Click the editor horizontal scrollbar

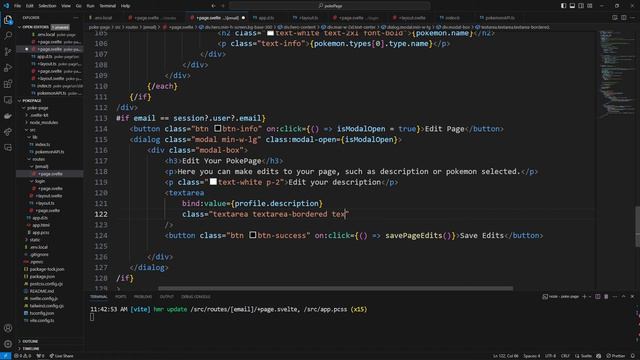pos(336,288)
